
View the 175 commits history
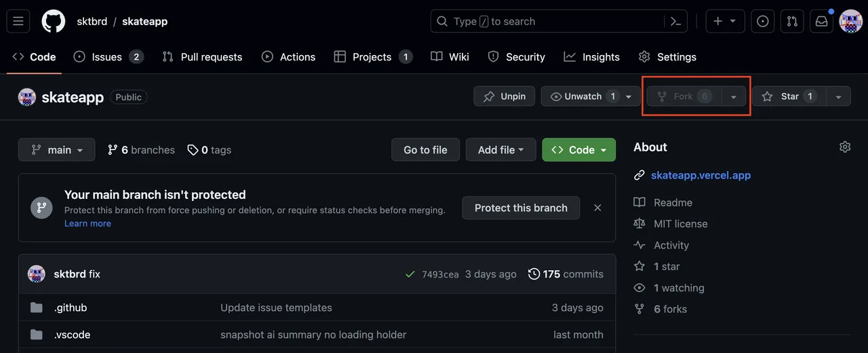566,274
